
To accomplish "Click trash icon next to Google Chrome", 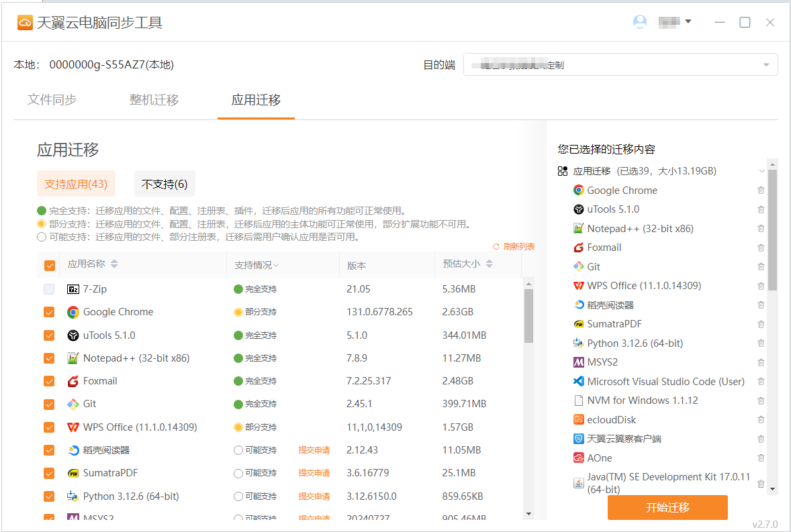I will pyautogui.click(x=761, y=191).
